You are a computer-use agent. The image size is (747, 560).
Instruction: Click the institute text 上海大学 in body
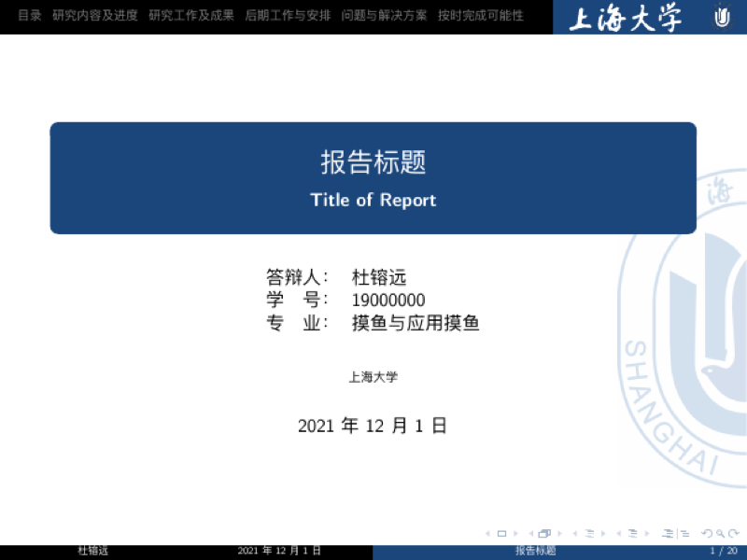(373, 377)
